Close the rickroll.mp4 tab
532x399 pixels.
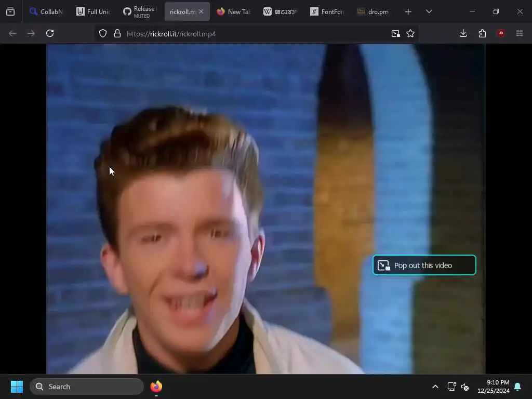(201, 12)
